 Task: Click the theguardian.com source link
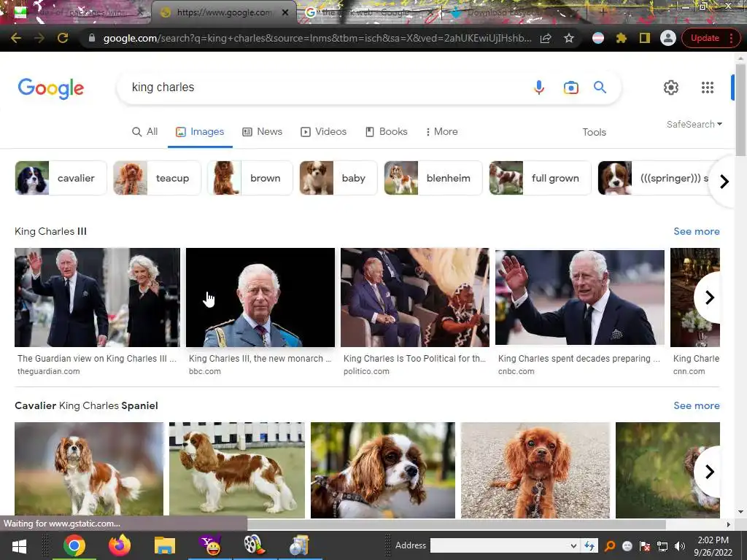point(49,371)
